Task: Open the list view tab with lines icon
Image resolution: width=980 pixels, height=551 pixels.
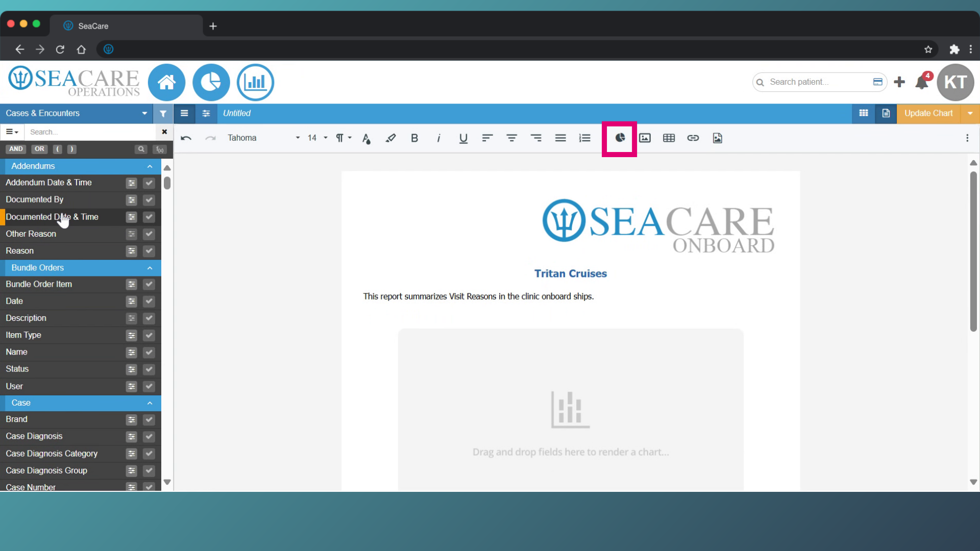Action: [184, 113]
